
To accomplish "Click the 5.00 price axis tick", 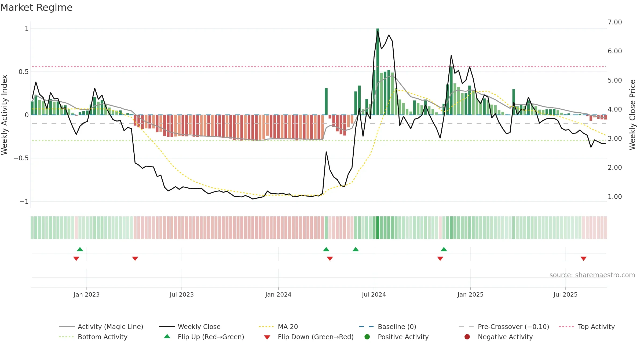I will 614,80.
